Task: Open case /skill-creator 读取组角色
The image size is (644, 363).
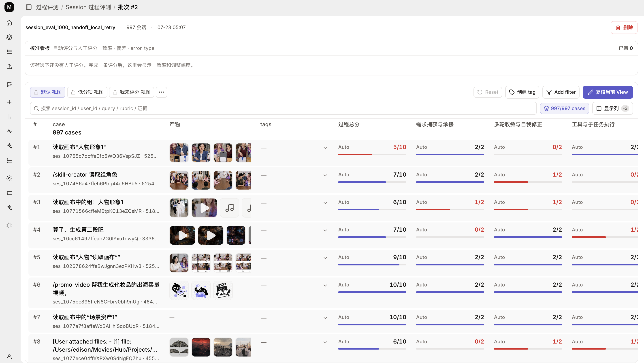Action: 85,175
